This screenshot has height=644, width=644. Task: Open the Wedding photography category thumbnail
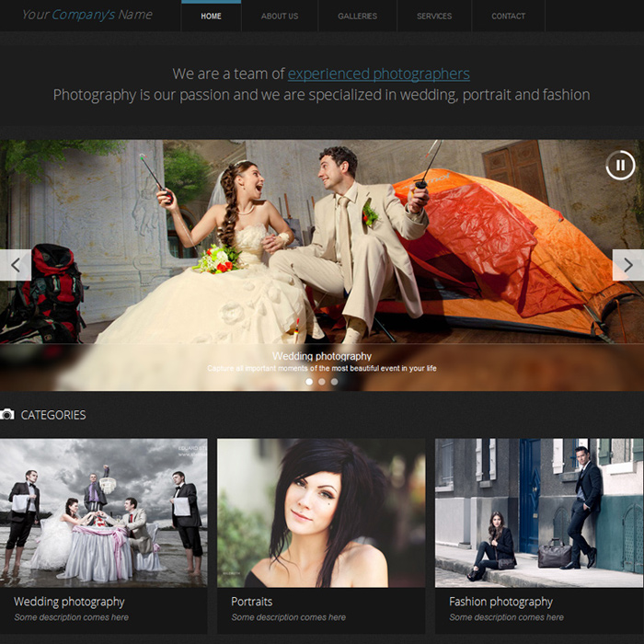click(x=103, y=512)
